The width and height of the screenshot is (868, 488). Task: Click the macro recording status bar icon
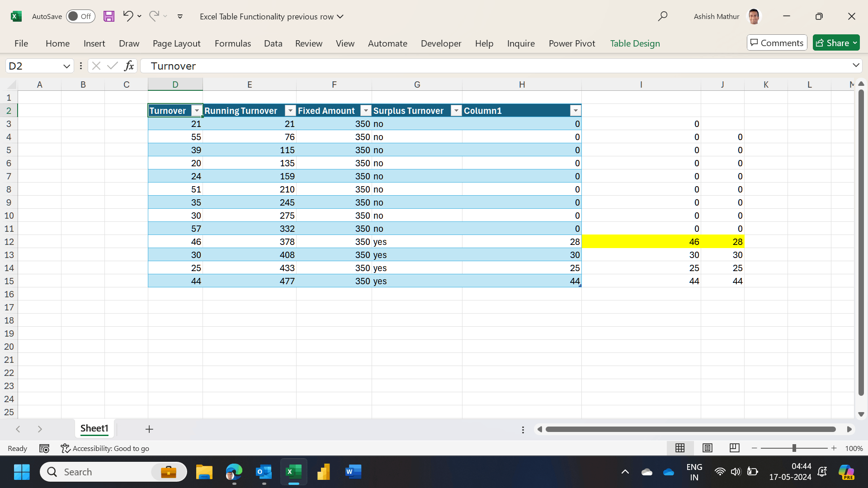(x=44, y=448)
